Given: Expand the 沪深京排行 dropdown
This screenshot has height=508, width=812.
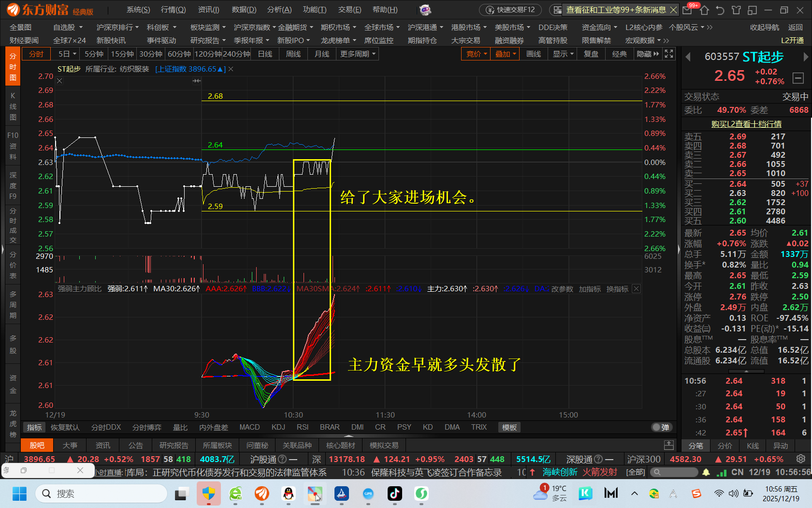Looking at the screenshot, I should [117, 28].
